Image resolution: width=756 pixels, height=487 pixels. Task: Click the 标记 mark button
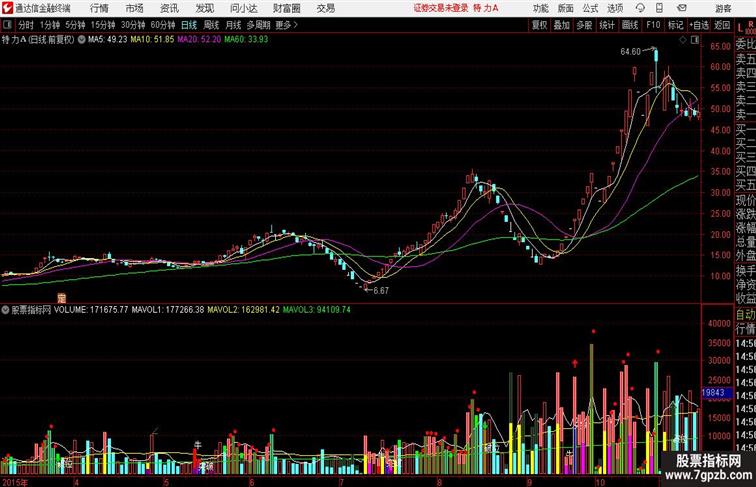[675, 25]
